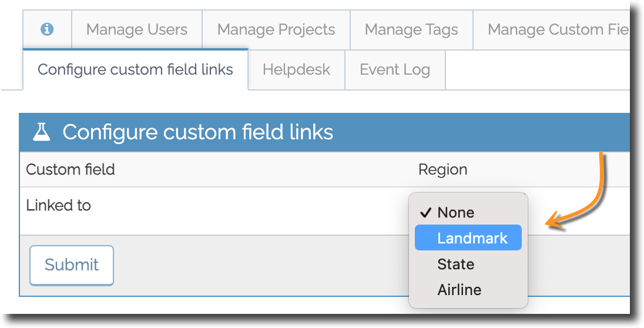This screenshot has width=644, height=328.
Task: Click the checkmark beside None
Action: [x=425, y=213]
